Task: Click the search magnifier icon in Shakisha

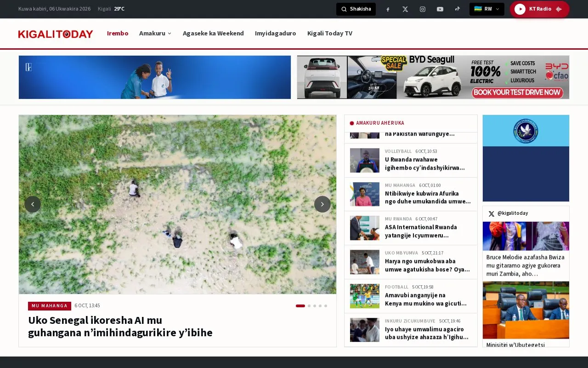Action: tap(344, 9)
